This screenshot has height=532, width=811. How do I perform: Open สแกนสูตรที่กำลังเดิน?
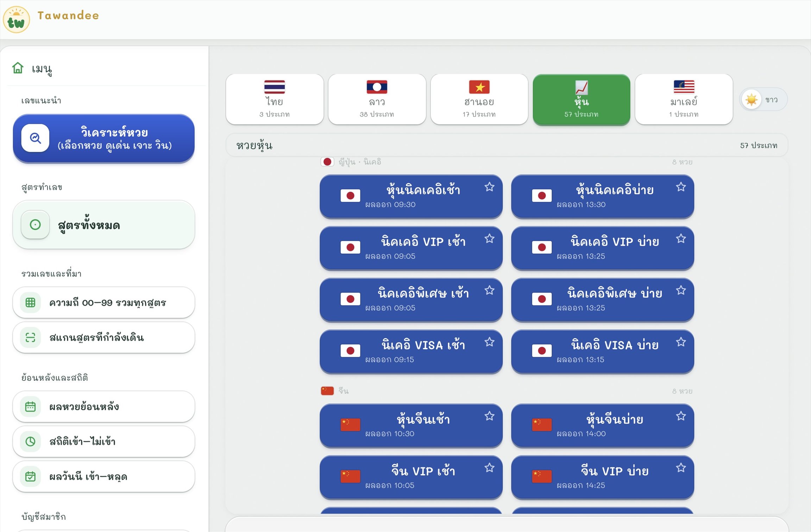coord(104,337)
